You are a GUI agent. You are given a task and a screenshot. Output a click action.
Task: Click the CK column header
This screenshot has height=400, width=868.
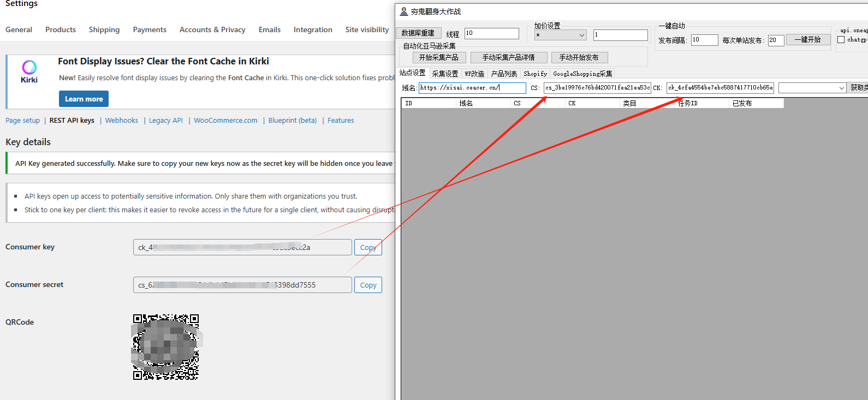pyautogui.click(x=593, y=103)
